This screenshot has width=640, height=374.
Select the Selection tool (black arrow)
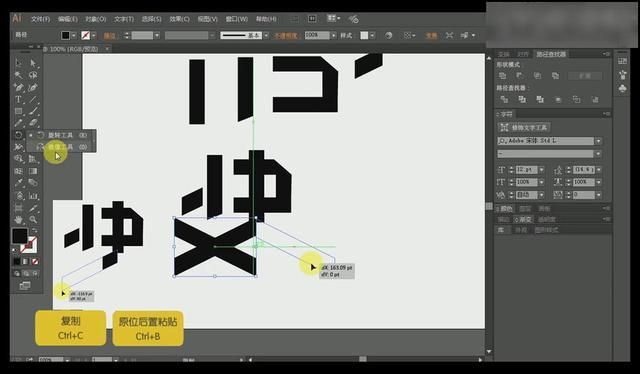(19, 63)
